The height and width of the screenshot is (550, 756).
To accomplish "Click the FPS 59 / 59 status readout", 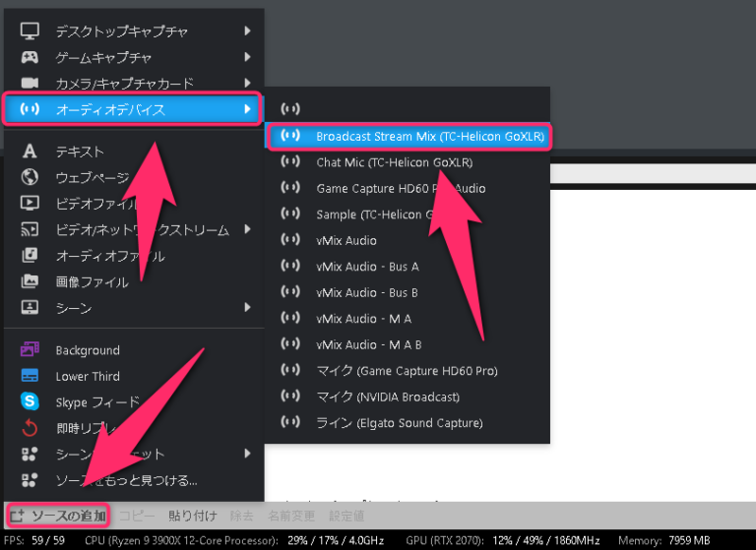I will click(33, 540).
